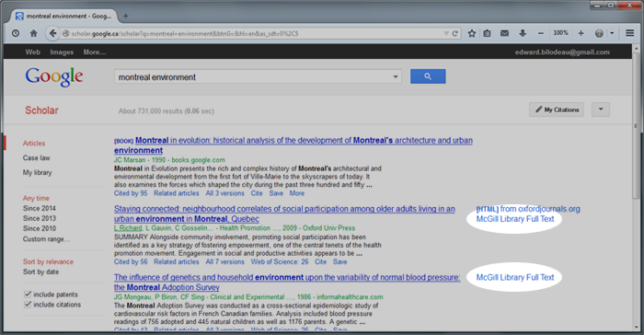
Task: Zoom in using the plus icon
Action: pos(581,33)
